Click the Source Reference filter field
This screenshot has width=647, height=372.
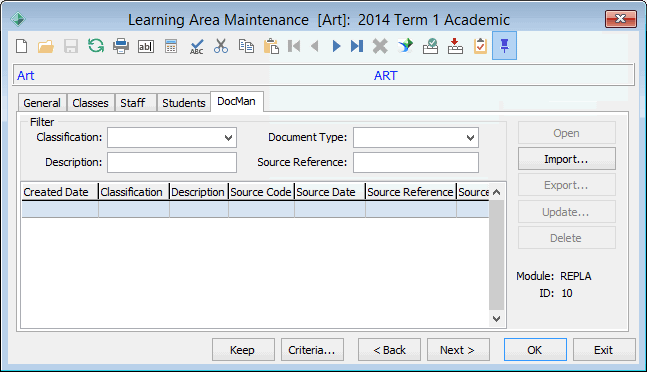416,162
